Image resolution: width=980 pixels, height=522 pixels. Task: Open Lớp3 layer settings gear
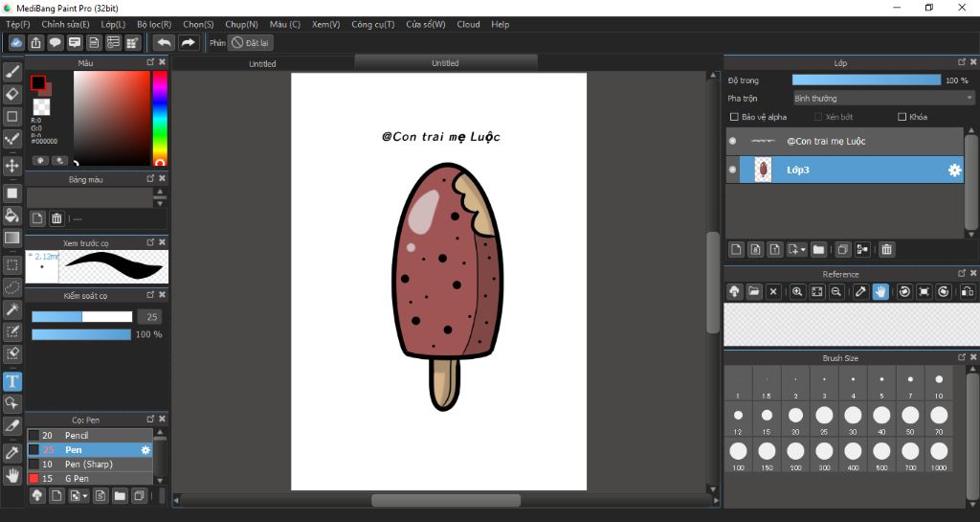[954, 170]
